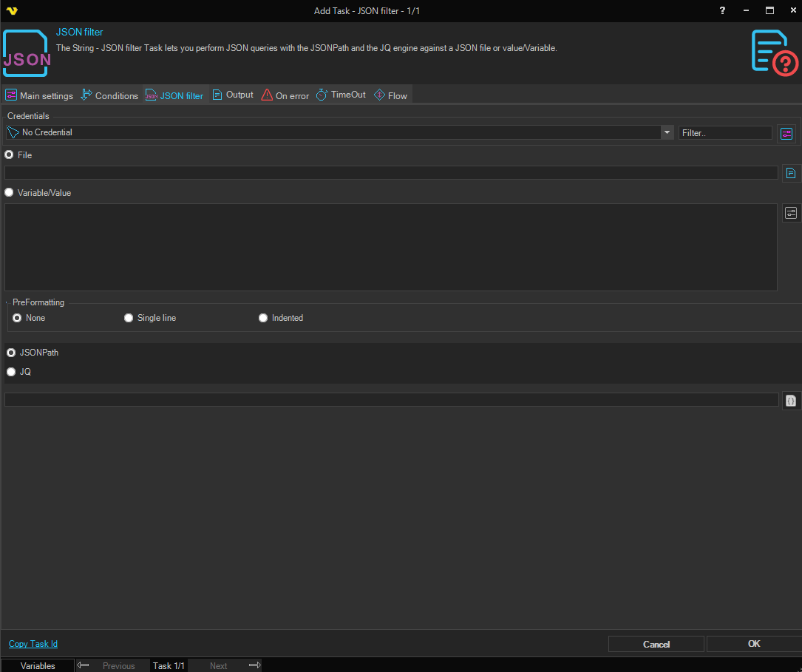Click the Variable/Value text area
This screenshot has width=802, height=672.
point(391,248)
